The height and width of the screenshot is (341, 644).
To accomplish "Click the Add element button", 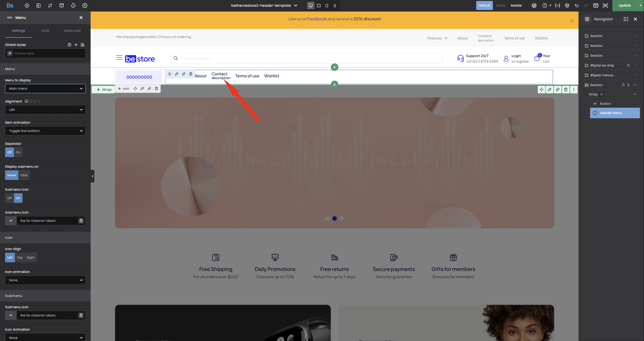I will pyautogui.click(x=123, y=89).
